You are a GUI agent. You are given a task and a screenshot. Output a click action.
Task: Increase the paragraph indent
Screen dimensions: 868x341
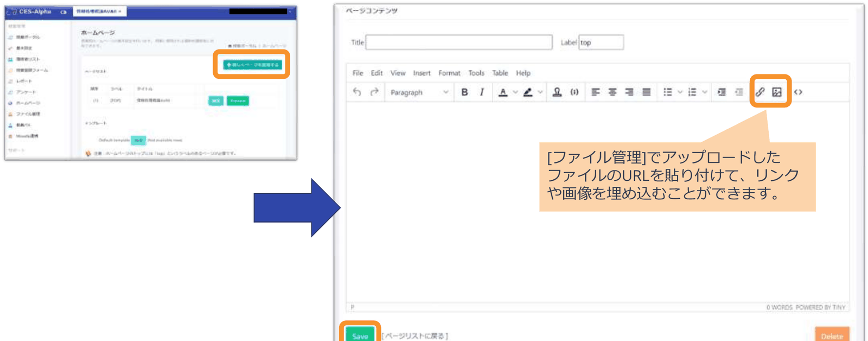pyautogui.click(x=722, y=92)
